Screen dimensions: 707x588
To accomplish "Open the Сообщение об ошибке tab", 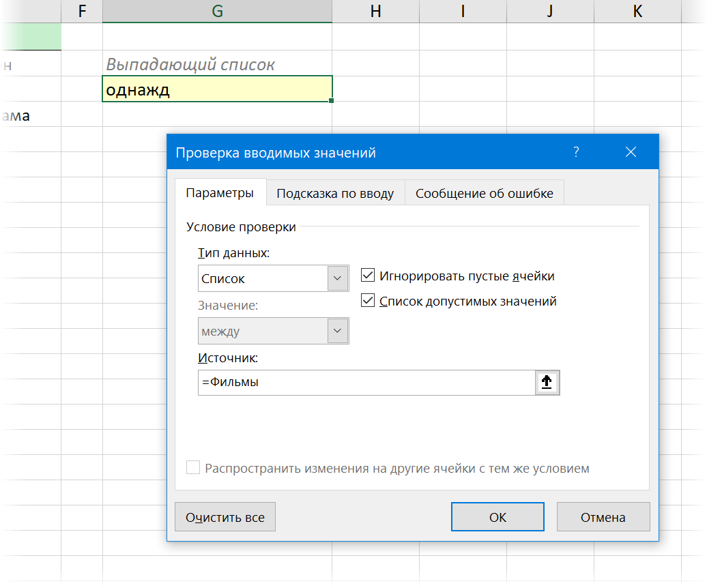I will (484, 193).
